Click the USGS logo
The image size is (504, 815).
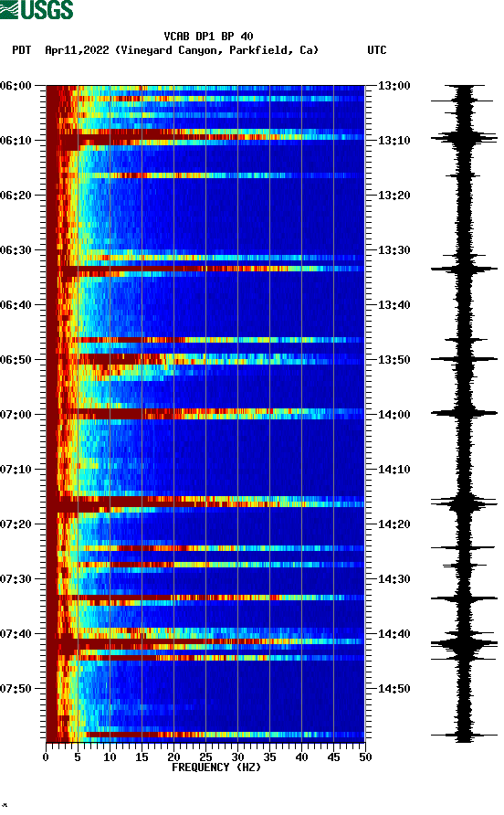pyautogui.click(x=37, y=10)
